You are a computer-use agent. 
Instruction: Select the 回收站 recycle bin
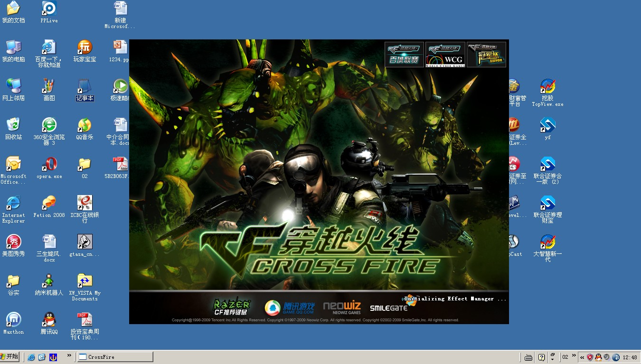(x=13, y=129)
